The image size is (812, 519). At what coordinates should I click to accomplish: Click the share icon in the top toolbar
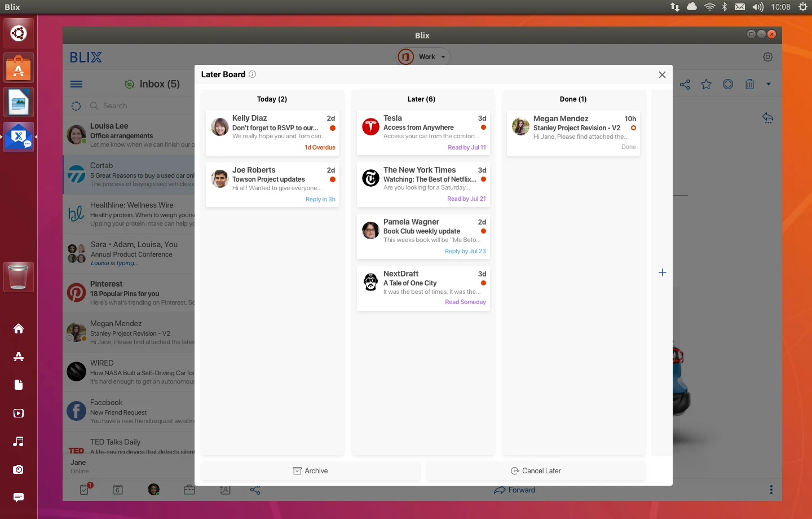point(685,85)
